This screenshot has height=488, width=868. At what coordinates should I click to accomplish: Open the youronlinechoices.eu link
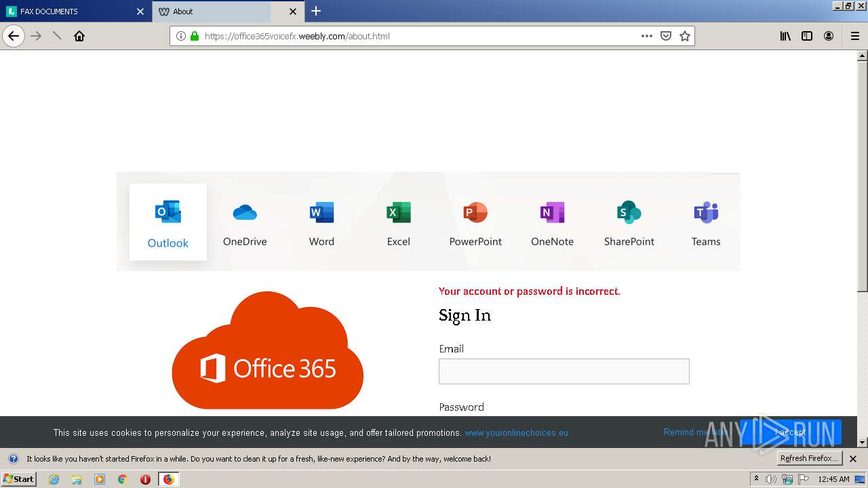pos(517,432)
